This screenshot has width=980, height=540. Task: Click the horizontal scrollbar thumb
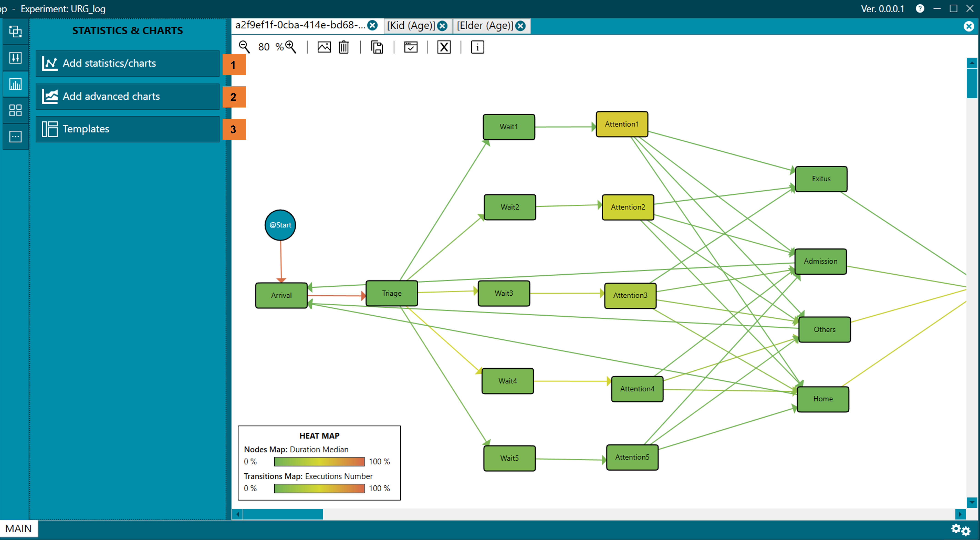tap(283, 515)
